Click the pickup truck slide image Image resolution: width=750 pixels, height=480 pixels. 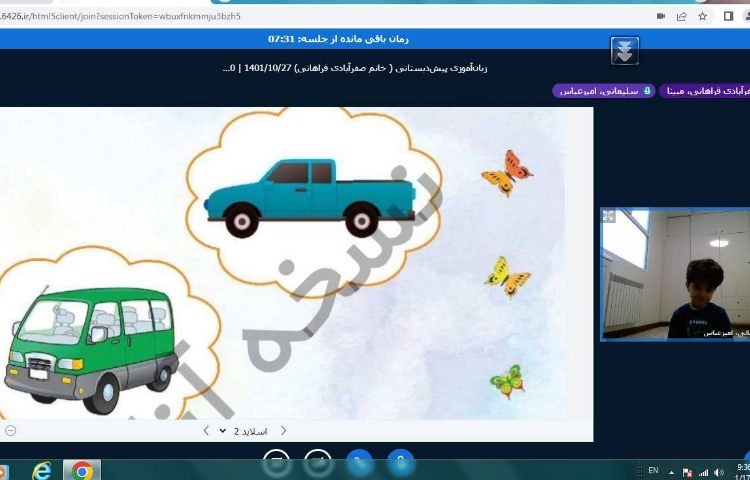[x=310, y=198]
